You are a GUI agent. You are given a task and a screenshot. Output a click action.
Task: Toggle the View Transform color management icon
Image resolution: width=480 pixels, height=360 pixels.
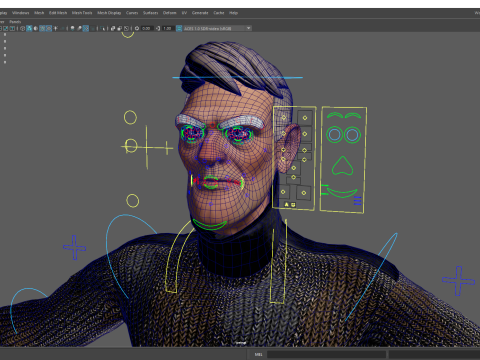(x=179, y=28)
